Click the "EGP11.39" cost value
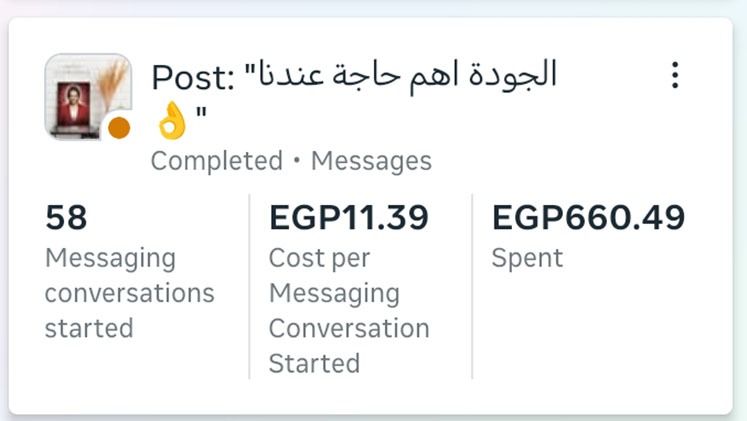The height and width of the screenshot is (421, 747). pos(349,217)
